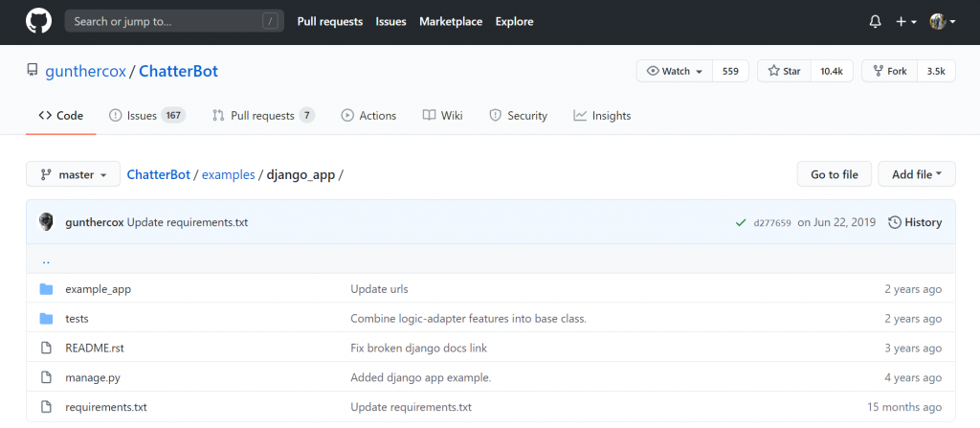
Task: Click the django_app current folder name
Action: 301,174
